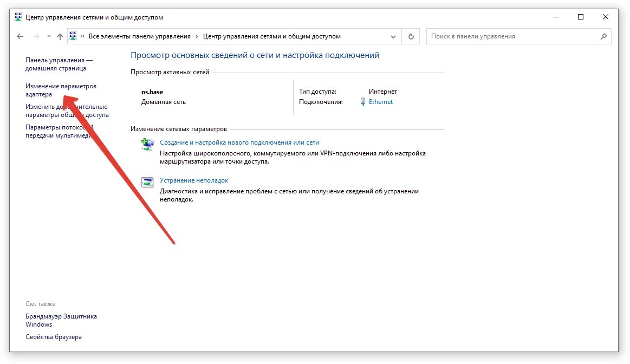Go up one level with Up arrow
630x364 pixels.
[60, 37]
